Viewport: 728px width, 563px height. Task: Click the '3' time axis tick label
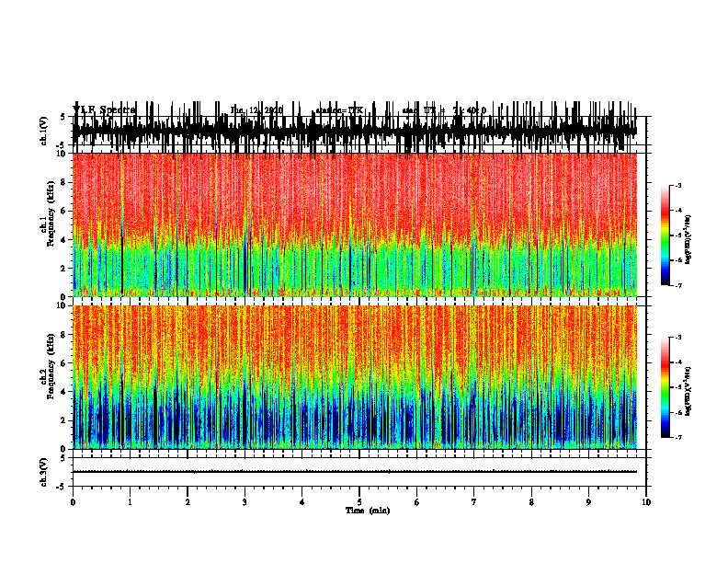245,502
